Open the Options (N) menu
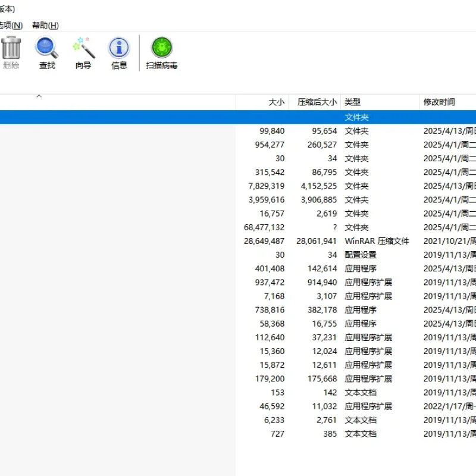Screen dimensions: 476x476 pos(11,25)
